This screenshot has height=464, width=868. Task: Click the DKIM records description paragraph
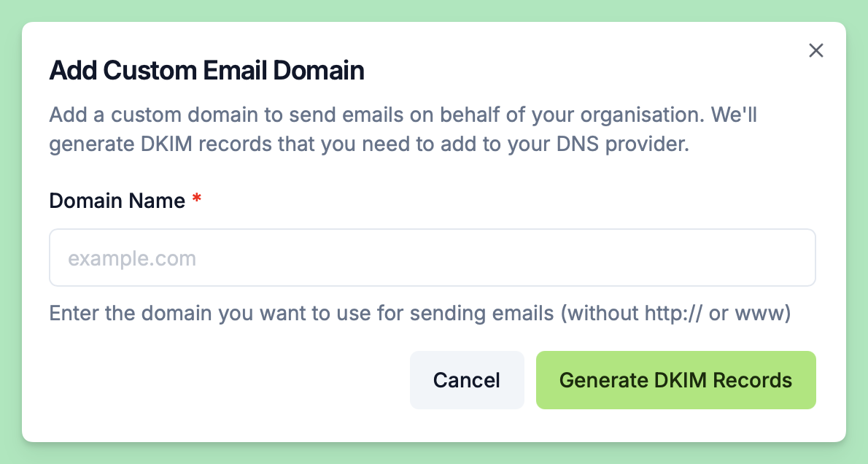pyautogui.click(x=405, y=129)
